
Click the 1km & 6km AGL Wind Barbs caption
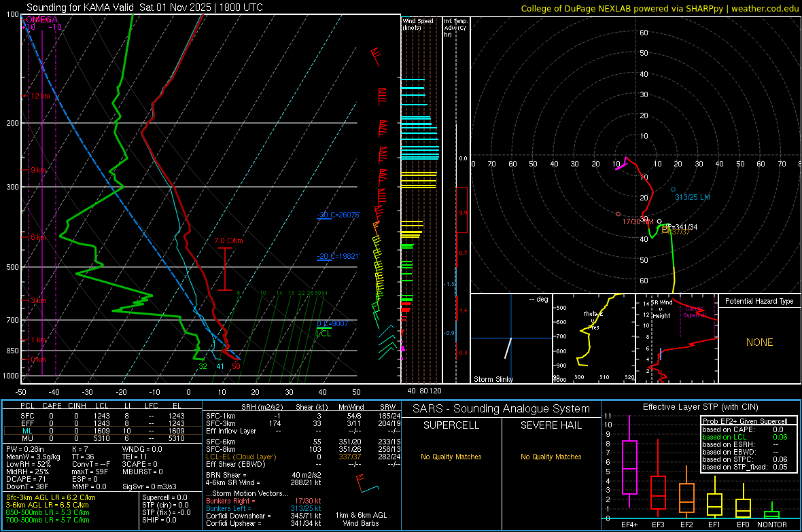pos(361,519)
